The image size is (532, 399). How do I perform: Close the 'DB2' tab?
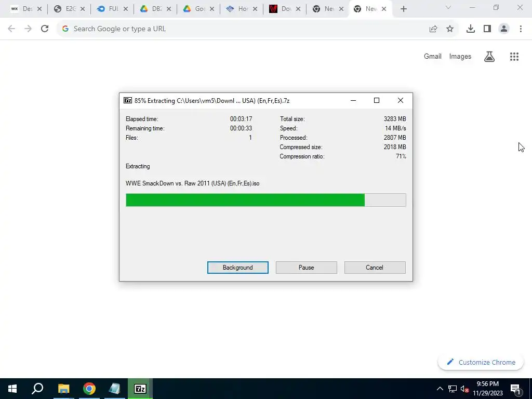tap(169, 9)
